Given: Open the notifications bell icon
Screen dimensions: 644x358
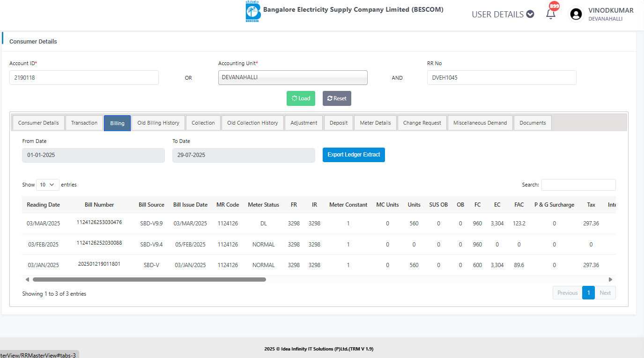Looking at the screenshot, I should pyautogui.click(x=551, y=14).
